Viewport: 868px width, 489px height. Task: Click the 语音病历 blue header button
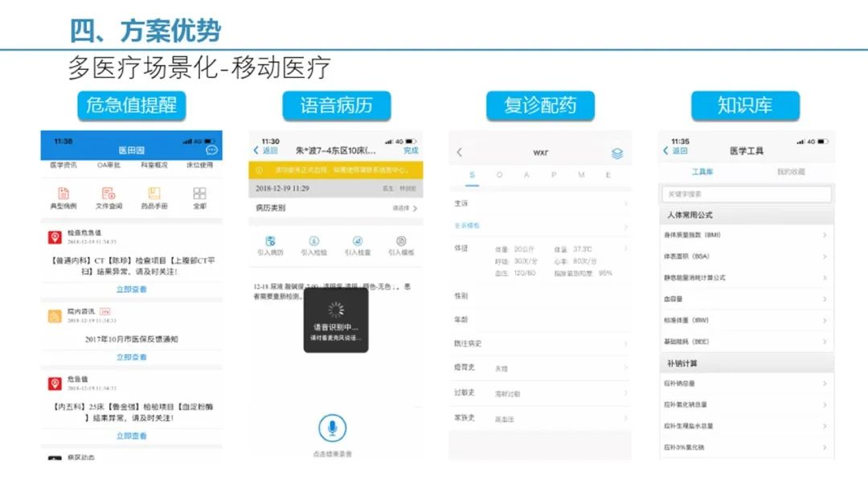coord(337,105)
